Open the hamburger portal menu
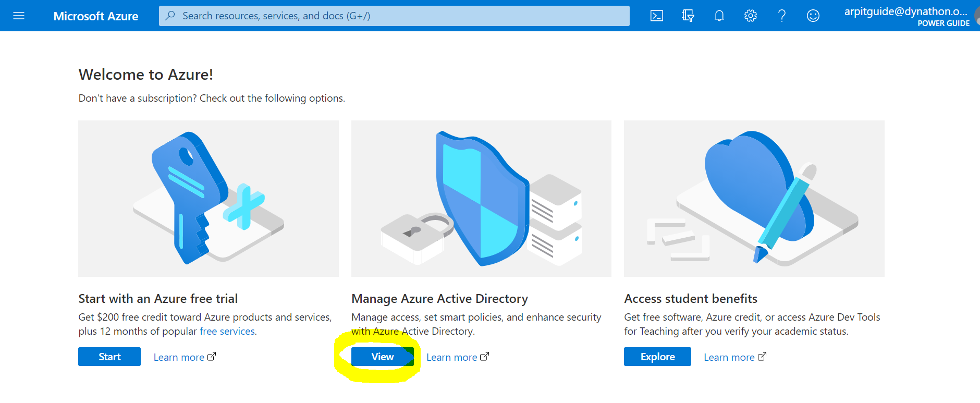The image size is (980, 403). pos(19,16)
